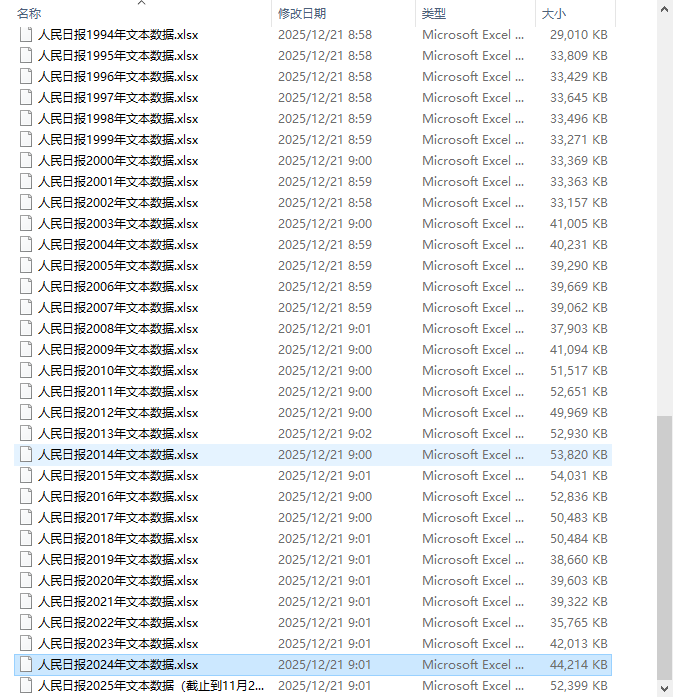Select file name 人民日报2021年文本数据.xlsx
This screenshot has height=697, width=673.
pyautogui.click(x=118, y=602)
